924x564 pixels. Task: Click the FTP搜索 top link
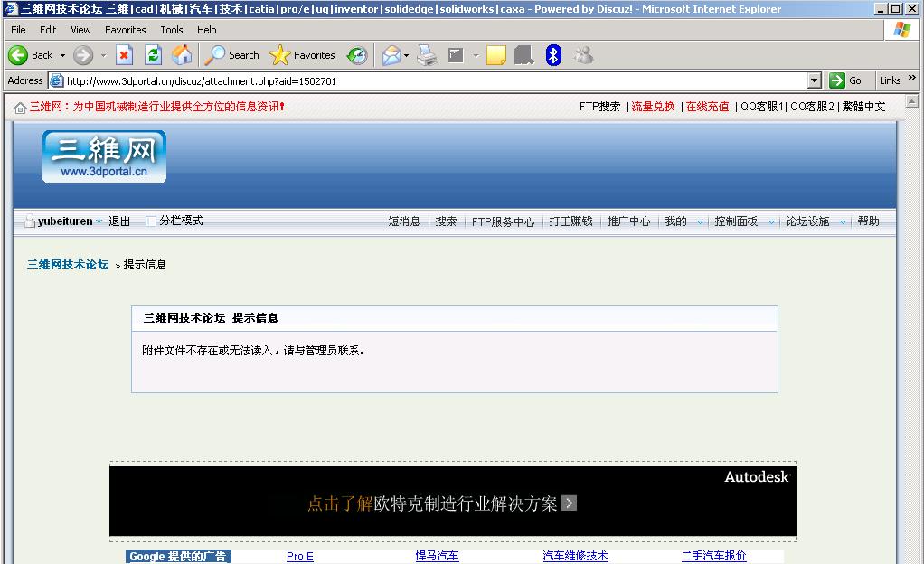pos(600,107)
